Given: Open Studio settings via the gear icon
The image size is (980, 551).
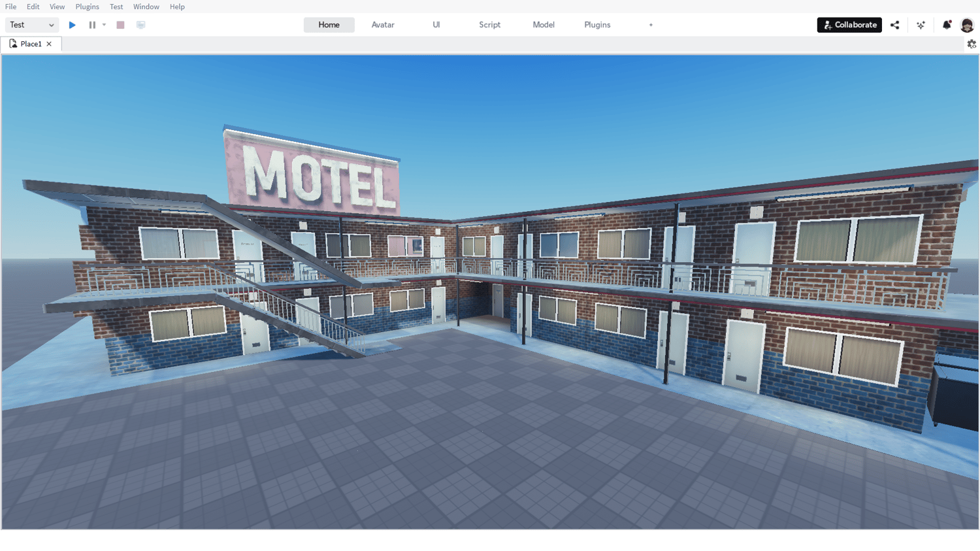Looking at the screenshot, I should tap(972, 43).
